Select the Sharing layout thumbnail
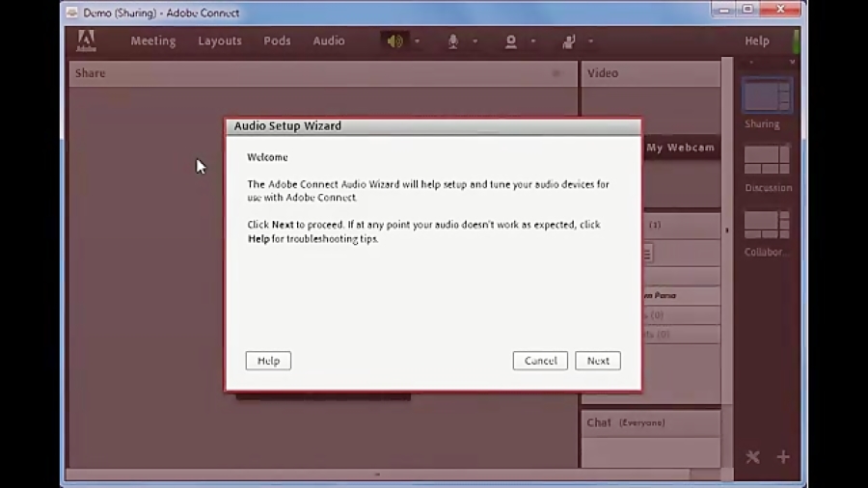The image size is (868, 488). click(768, 95)
